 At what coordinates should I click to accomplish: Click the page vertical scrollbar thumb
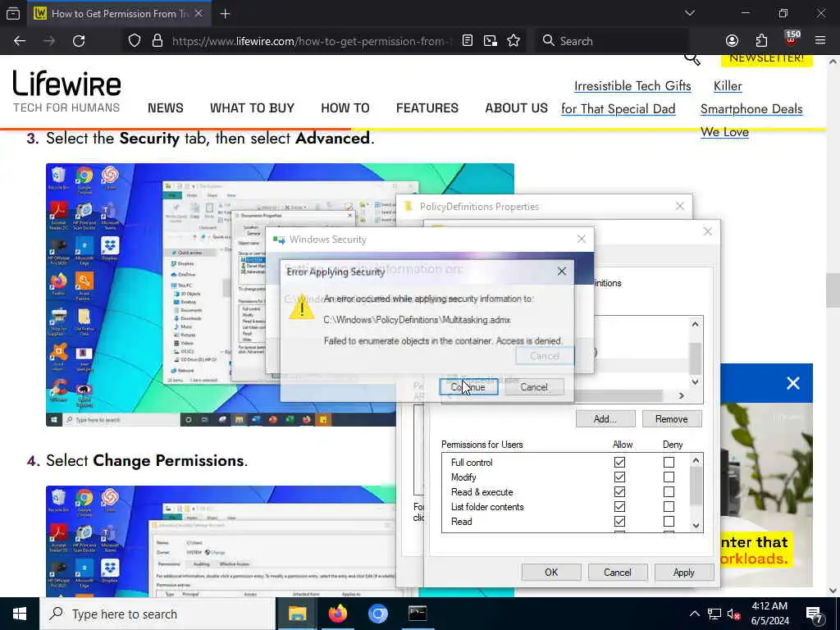pyautogui.click(x=833, y=290)
